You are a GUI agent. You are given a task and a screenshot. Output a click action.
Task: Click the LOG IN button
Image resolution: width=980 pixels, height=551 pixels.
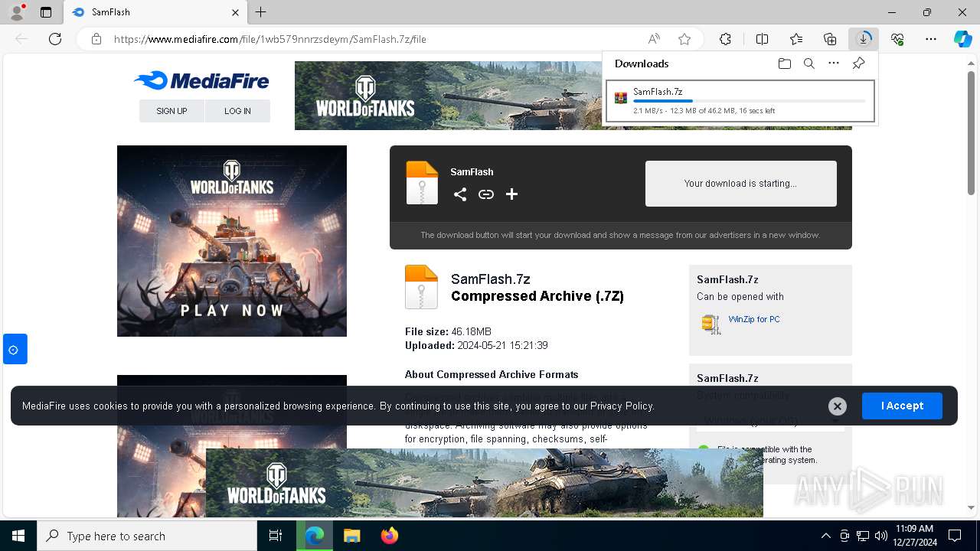[237, 111]
